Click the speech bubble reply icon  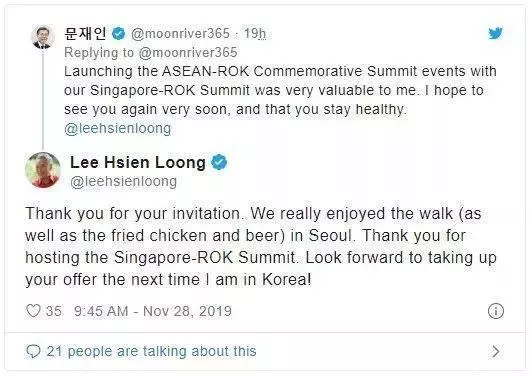(33, 351)
